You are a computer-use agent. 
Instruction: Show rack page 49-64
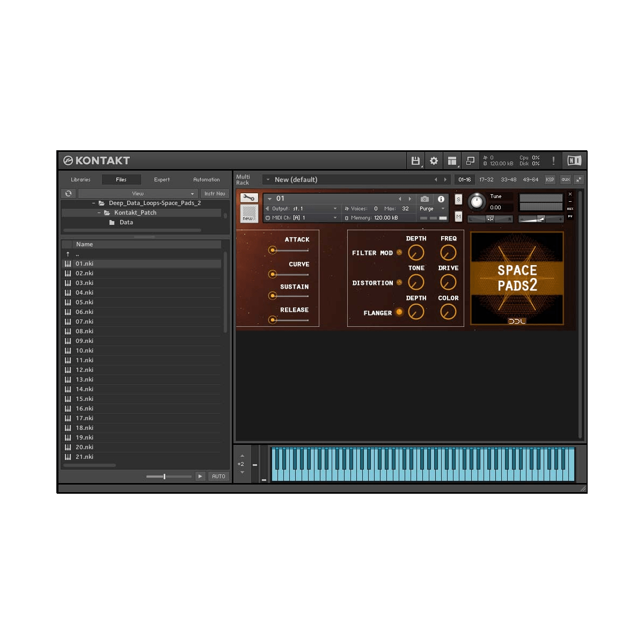tap(531, 180)
